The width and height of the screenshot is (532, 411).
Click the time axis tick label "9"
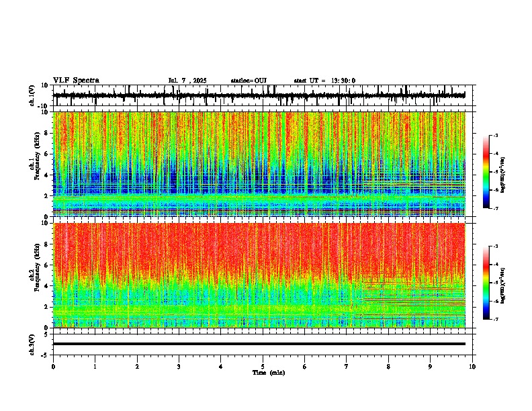click(430, 367)
